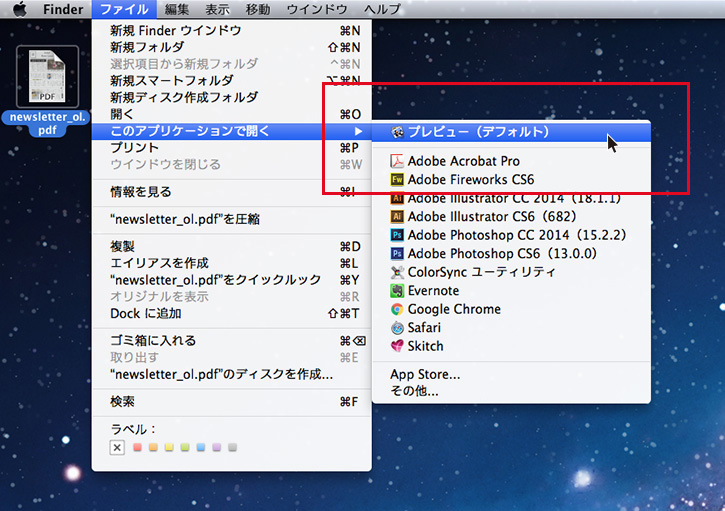This screenshot has height=511, width=725.
Task: Select the newsletter_ol.pdf file thumbnail
Action: (x=47, y=77)
